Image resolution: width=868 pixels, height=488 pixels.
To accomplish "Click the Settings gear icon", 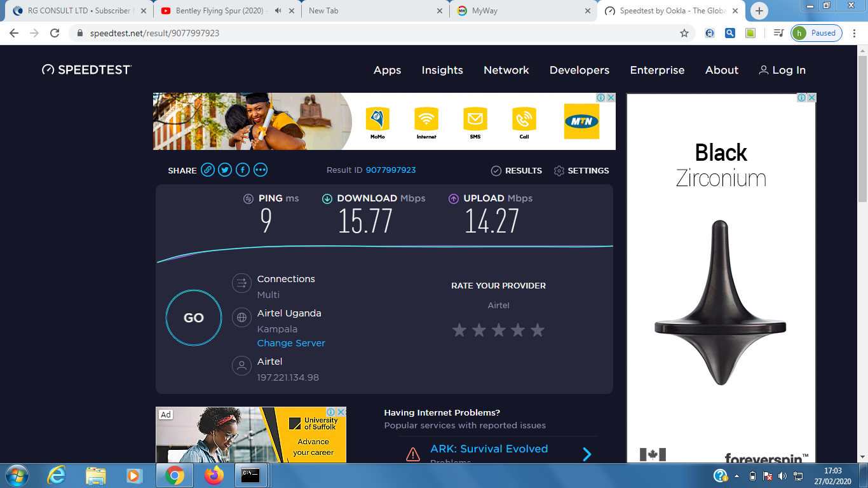I will tap(559, 171).
